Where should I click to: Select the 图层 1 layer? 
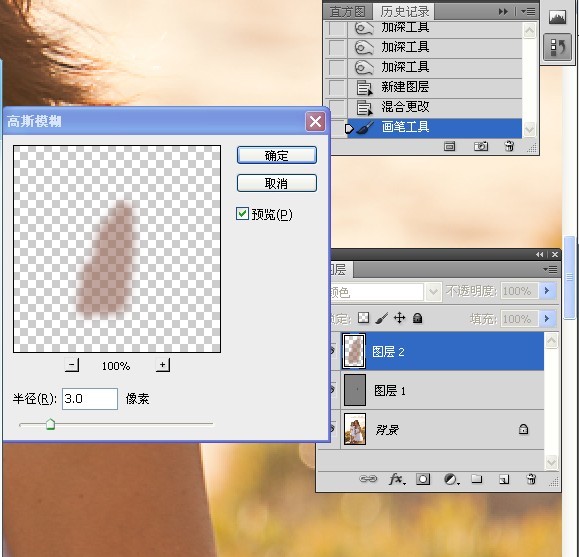pyautogui.click(x=442, y=390)
